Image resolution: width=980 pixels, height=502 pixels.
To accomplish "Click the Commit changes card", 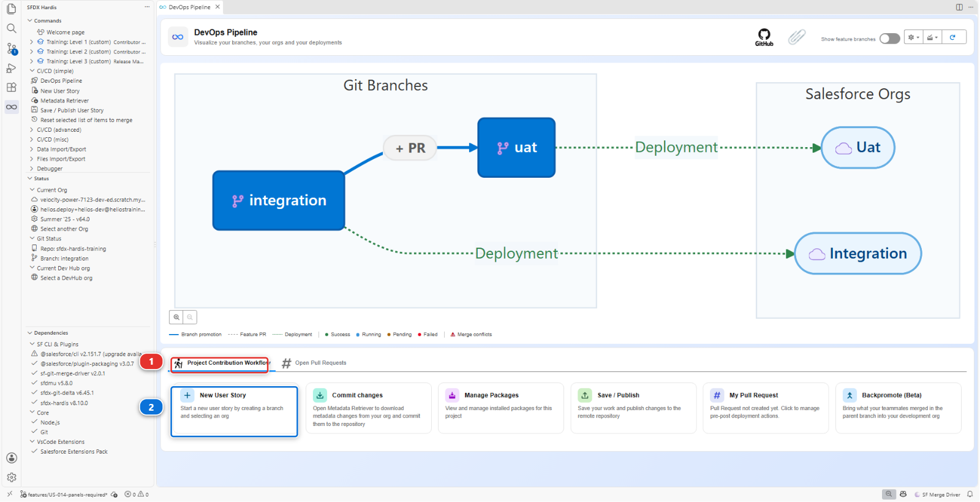I will 368,408.
